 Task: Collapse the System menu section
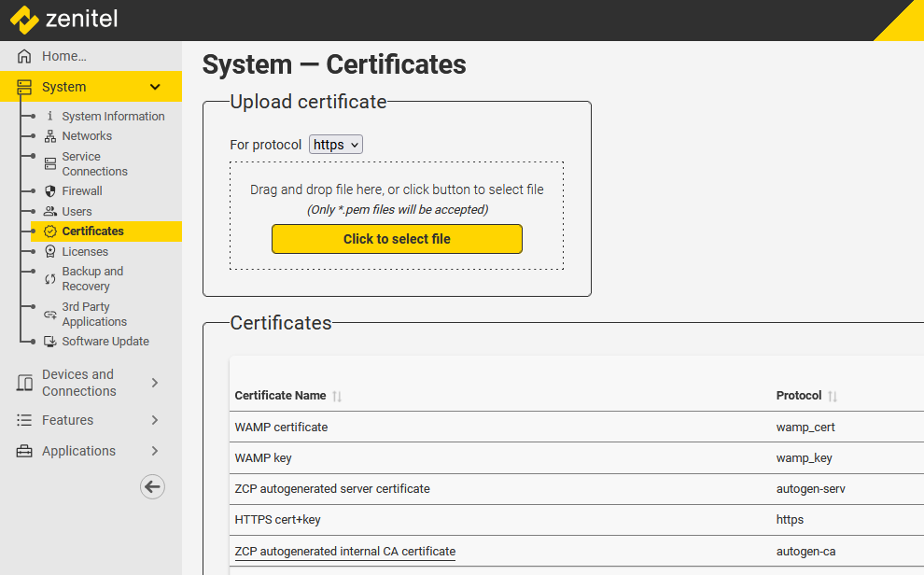click(155, 87)
